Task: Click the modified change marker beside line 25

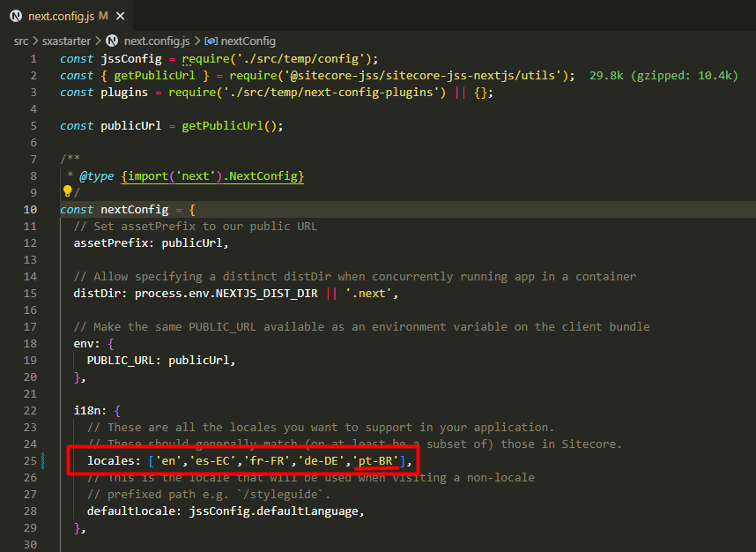Action: (43, 461)
